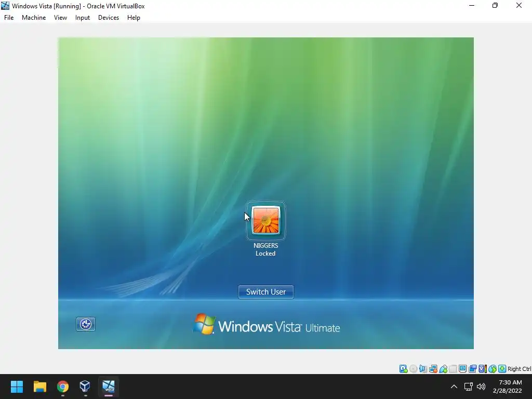Open Google Chrome from the taskbar

(63, 387)
